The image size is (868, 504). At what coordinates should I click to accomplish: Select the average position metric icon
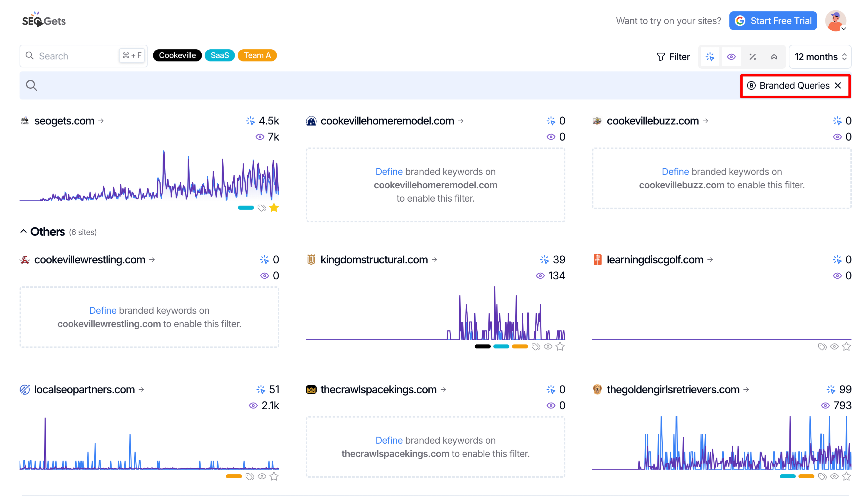(x=774, y=56)
